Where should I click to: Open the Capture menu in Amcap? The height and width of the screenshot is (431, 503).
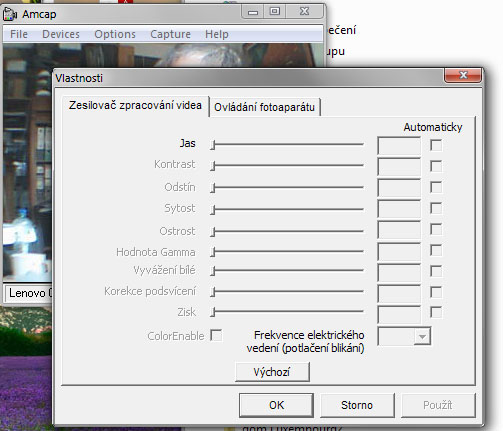click(170, 34)
